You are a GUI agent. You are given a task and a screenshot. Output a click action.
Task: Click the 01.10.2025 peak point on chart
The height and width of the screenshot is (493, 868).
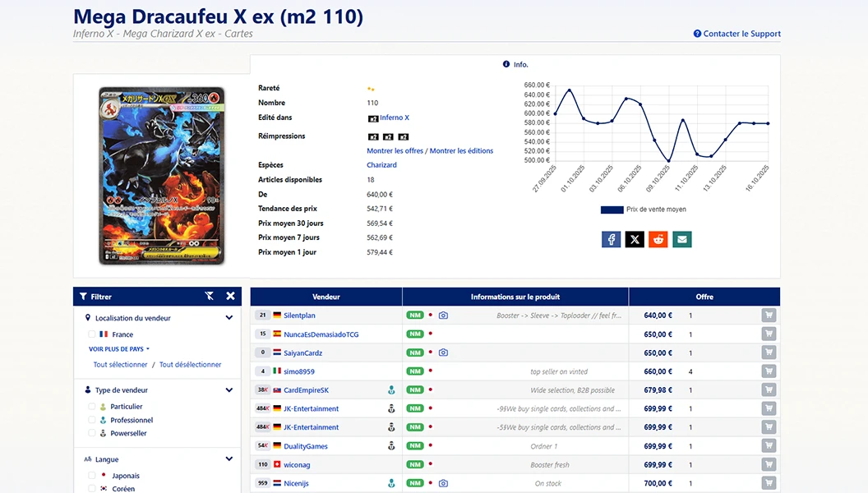pyautogui.click(x=569, y=90)
